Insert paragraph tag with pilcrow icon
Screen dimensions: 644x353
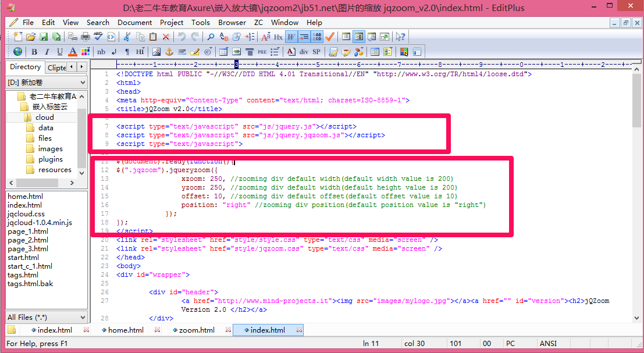pos(127,52)
